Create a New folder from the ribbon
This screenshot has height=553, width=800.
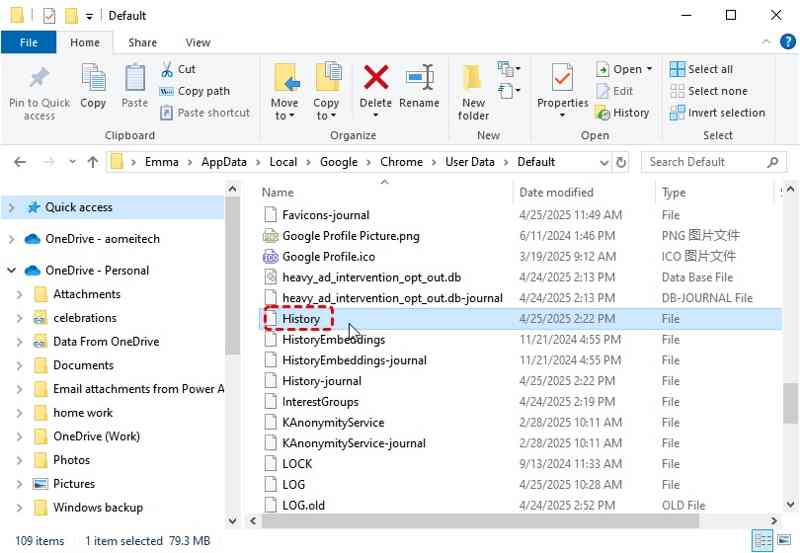click(x=473, y=92)
